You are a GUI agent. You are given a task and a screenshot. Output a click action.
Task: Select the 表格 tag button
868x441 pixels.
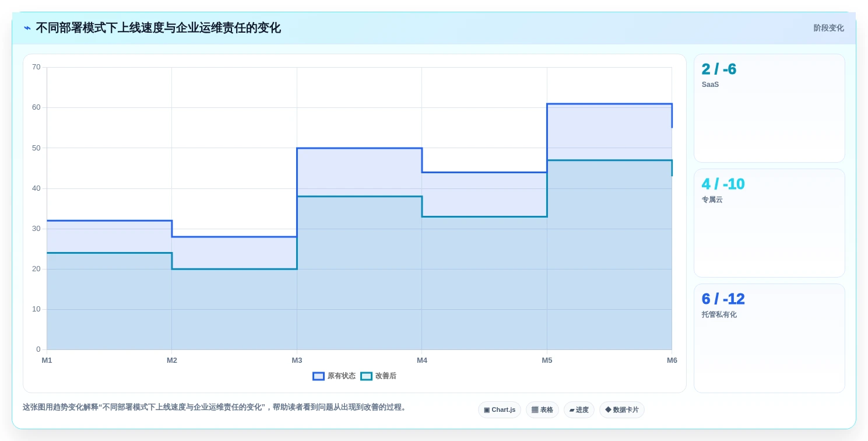click(x=542, y=410)
